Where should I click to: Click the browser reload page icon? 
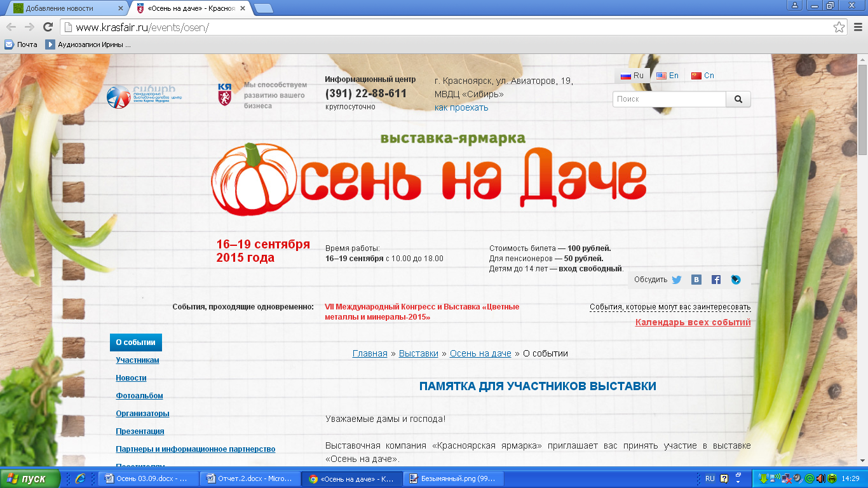(48, 27)
